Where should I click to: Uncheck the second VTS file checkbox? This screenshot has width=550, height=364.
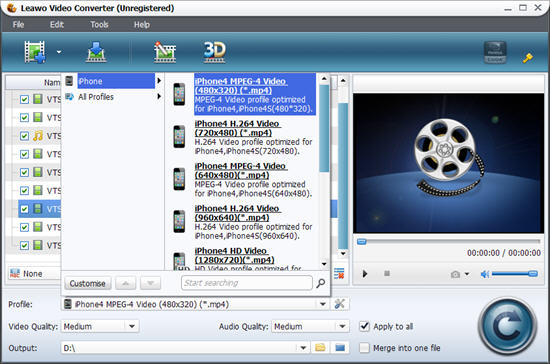[24, 117]
